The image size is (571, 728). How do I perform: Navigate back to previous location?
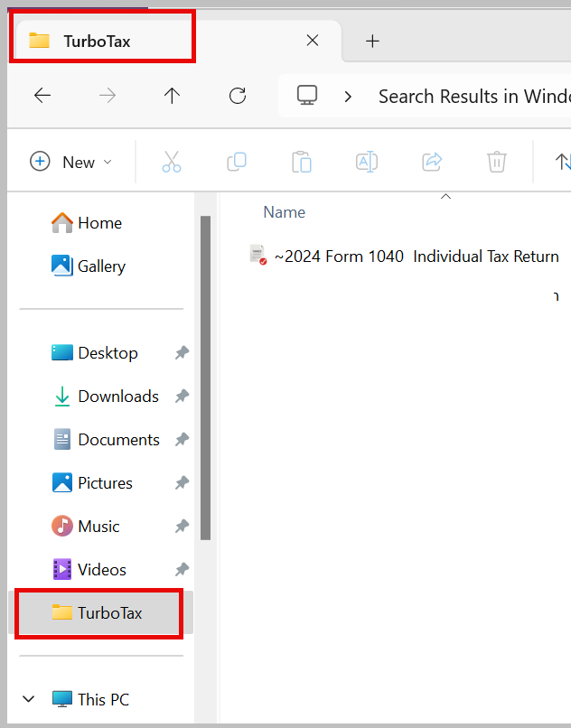(42, 96)
